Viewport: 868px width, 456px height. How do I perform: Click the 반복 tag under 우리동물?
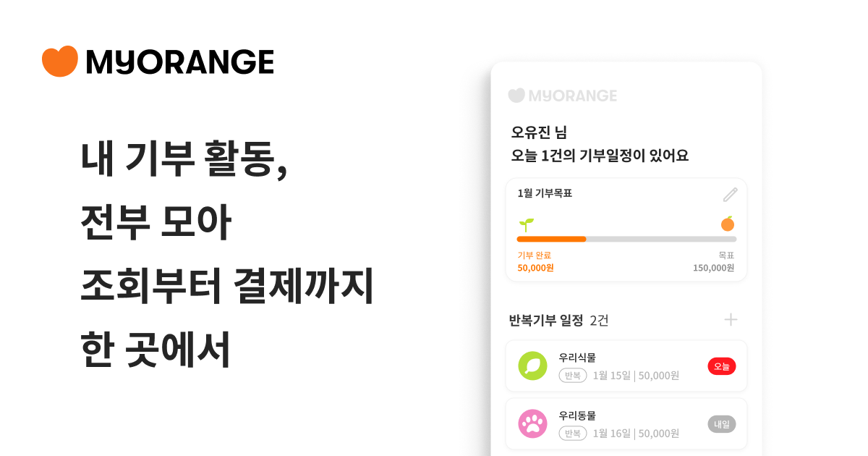pos(573,434)
